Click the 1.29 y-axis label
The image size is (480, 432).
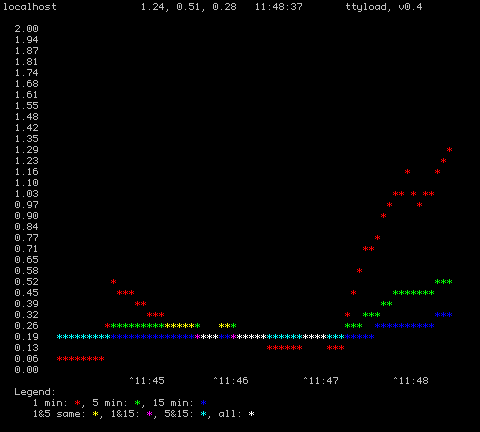(27, 150)
